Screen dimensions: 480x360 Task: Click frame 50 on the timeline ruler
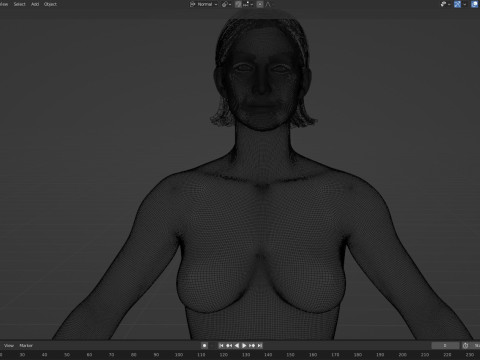tap(67, 355)
